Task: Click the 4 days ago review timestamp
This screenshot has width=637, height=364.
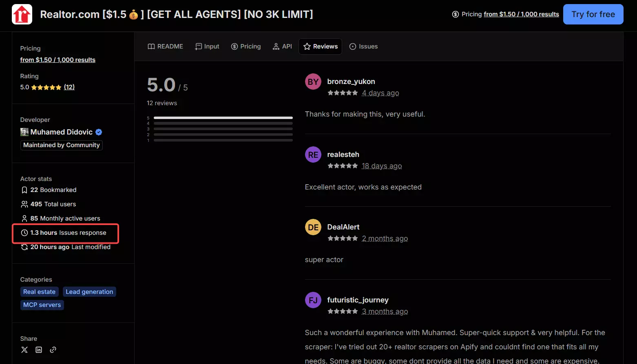Action: [380, 93]
